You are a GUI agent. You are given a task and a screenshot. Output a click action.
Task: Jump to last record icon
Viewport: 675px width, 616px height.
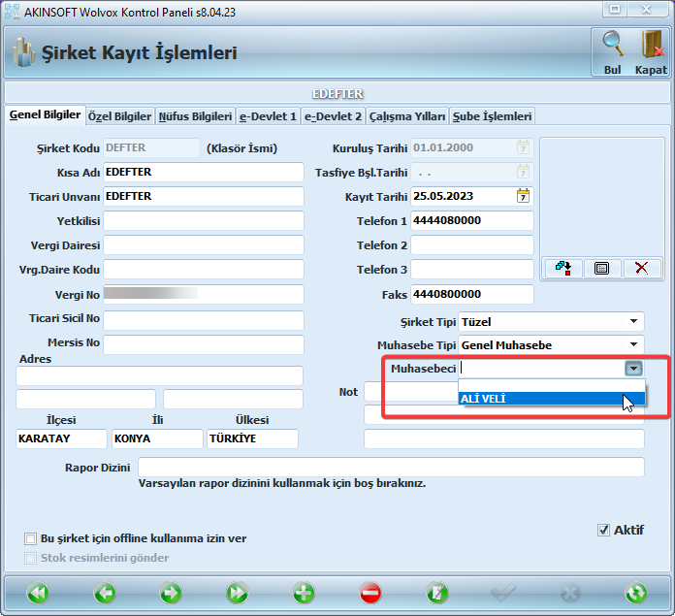click(x=238, y=593)
